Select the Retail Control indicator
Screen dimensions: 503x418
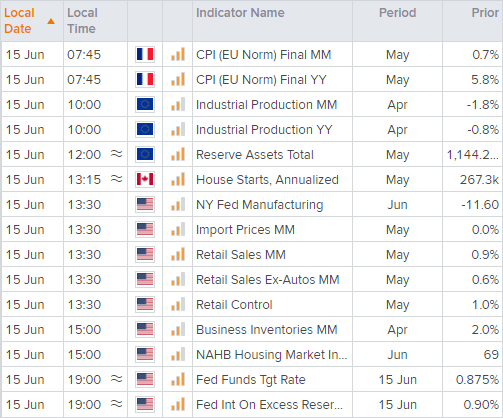(234, 305)
